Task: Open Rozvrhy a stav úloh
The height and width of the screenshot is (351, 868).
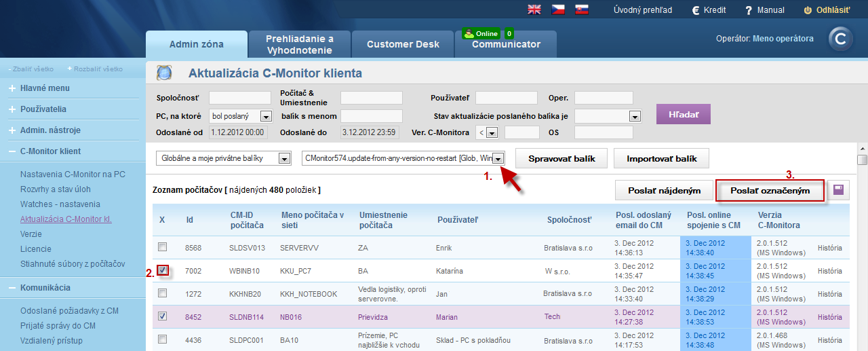Action: click(56, 189)
